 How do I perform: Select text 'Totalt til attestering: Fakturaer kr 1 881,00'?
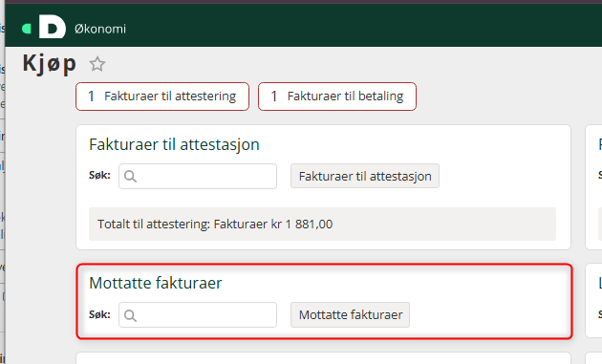pos(215,224)
